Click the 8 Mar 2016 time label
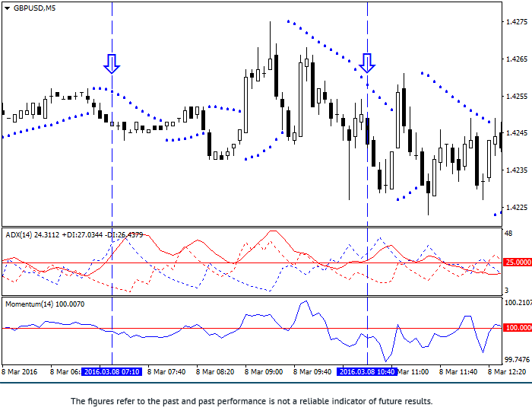This screenshot has height=420, width=532. tap(19, 372)
